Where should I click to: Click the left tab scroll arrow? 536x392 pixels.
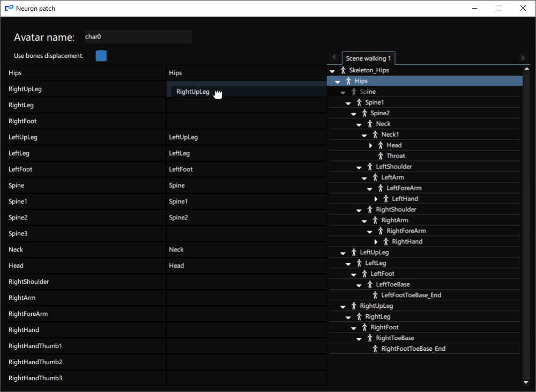[x=334, y=57]
